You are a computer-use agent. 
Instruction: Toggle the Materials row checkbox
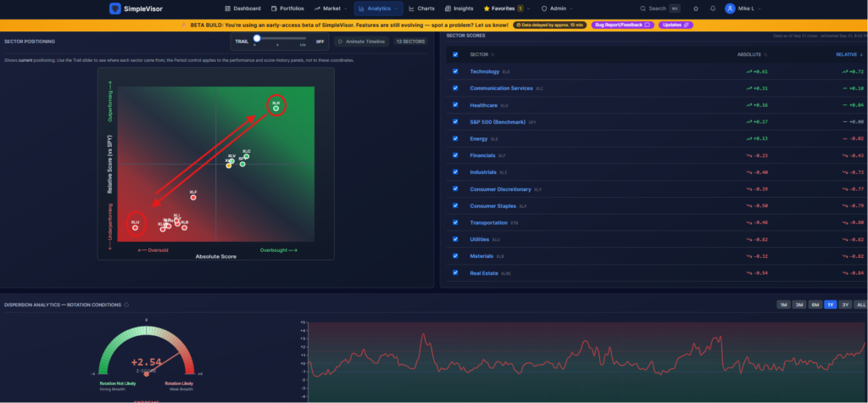455,255
